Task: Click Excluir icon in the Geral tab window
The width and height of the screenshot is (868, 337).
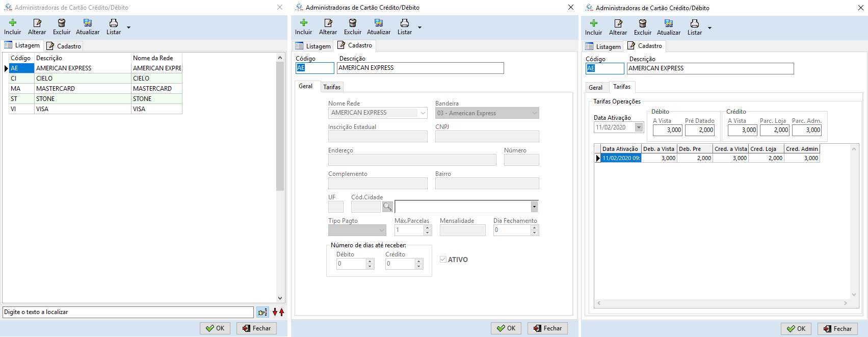Action: click(353, 22)
